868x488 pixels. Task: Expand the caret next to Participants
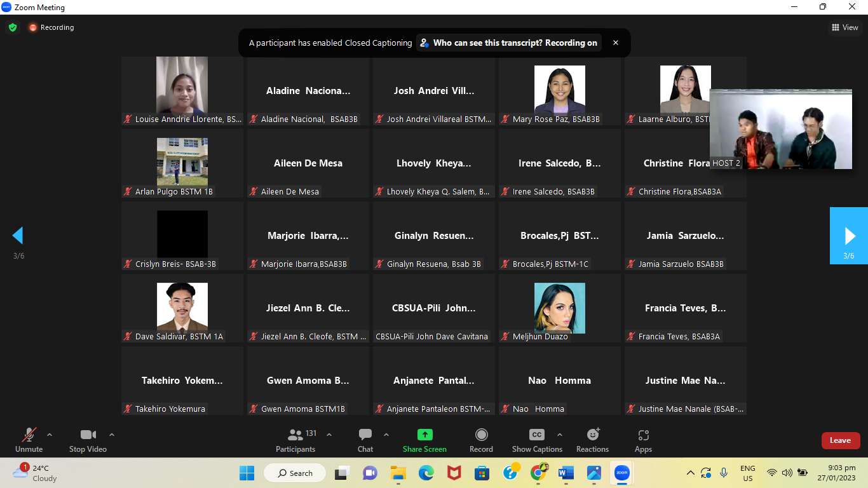[329, 435]
